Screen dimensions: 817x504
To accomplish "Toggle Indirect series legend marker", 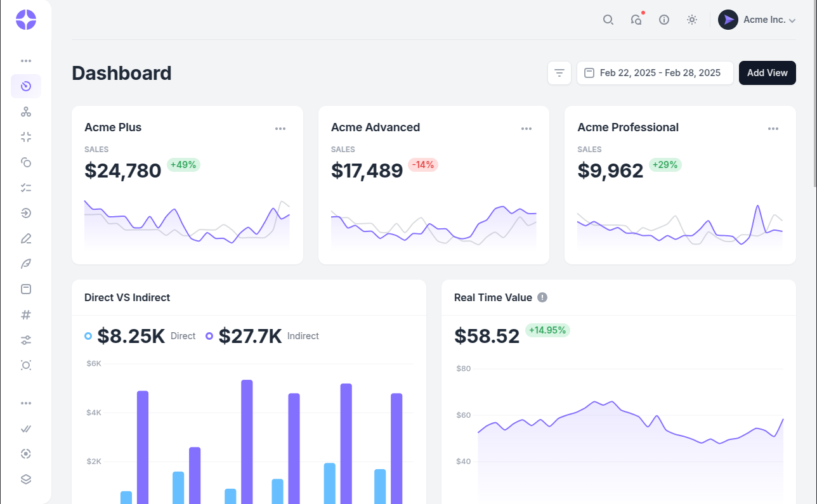I will (x=209, y=336).
